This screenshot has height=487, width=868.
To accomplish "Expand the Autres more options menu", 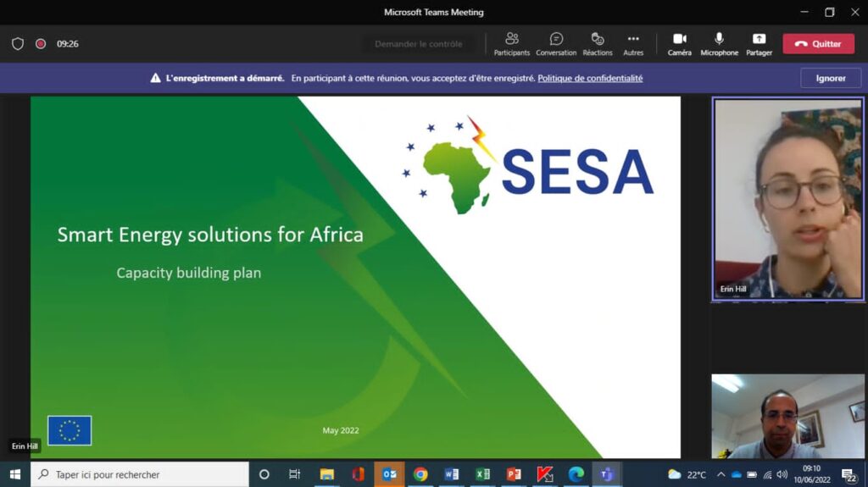I will click(633, 43).
